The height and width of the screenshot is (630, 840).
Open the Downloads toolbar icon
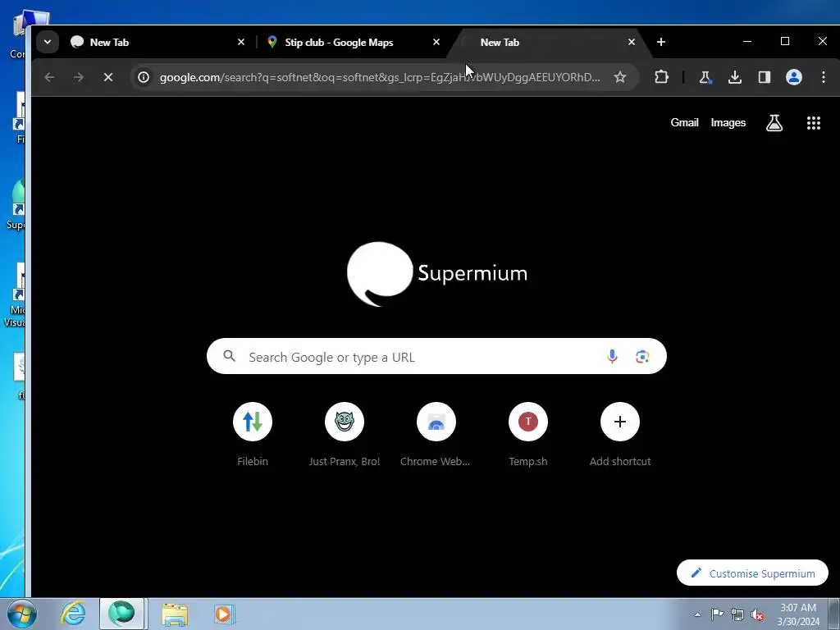click(x=734, y=77)
